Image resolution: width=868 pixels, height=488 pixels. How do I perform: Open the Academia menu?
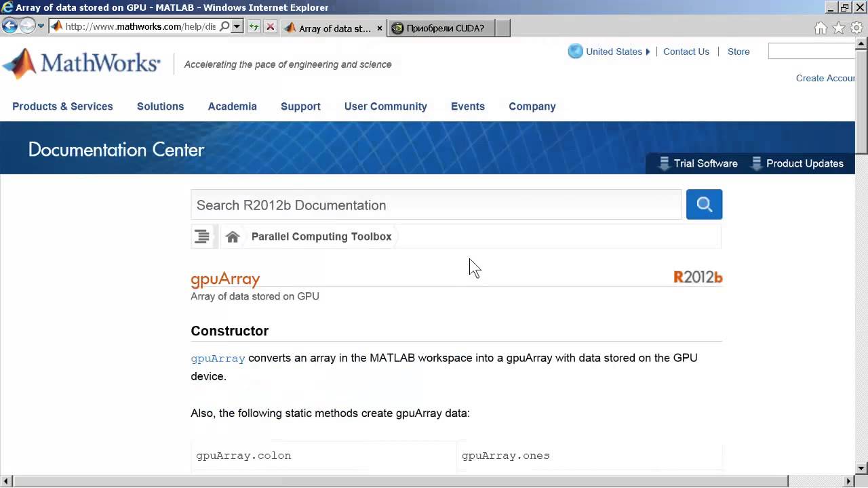point(232,106)
